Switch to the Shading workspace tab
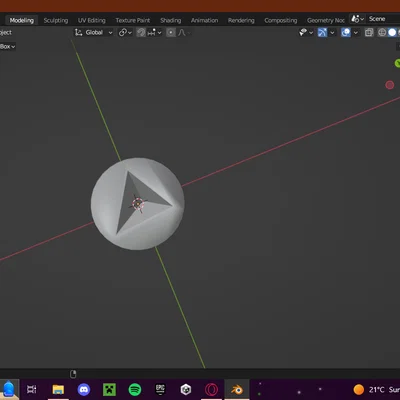Image resolution: width=400 pixels, height=400 pixels. [171, 20]
